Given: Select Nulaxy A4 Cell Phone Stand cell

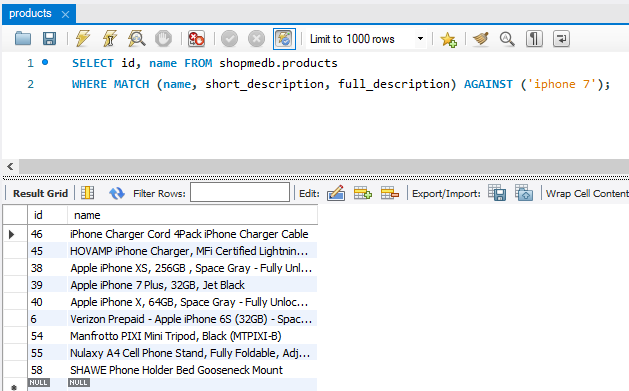Looking at the screenshot, I should point(192,353).
